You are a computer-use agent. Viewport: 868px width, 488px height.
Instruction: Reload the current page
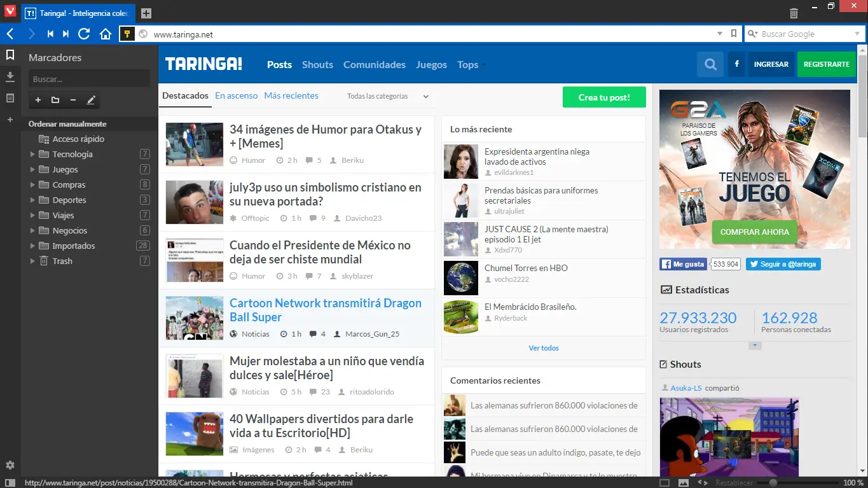click(84, 34)
